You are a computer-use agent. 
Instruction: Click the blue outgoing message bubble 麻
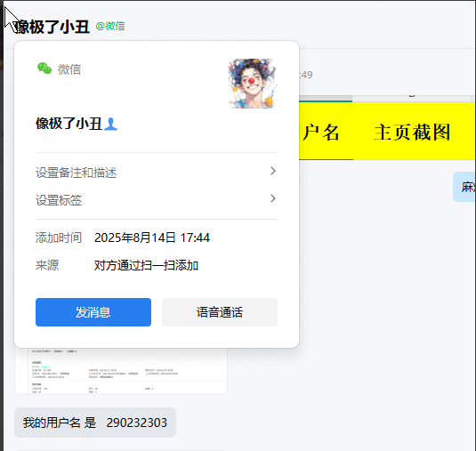pos(464,187)
